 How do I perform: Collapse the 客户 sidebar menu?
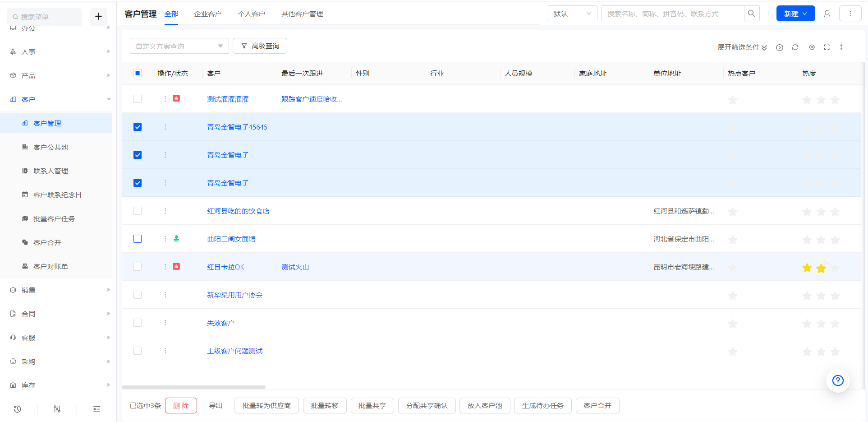click(56, 99)
